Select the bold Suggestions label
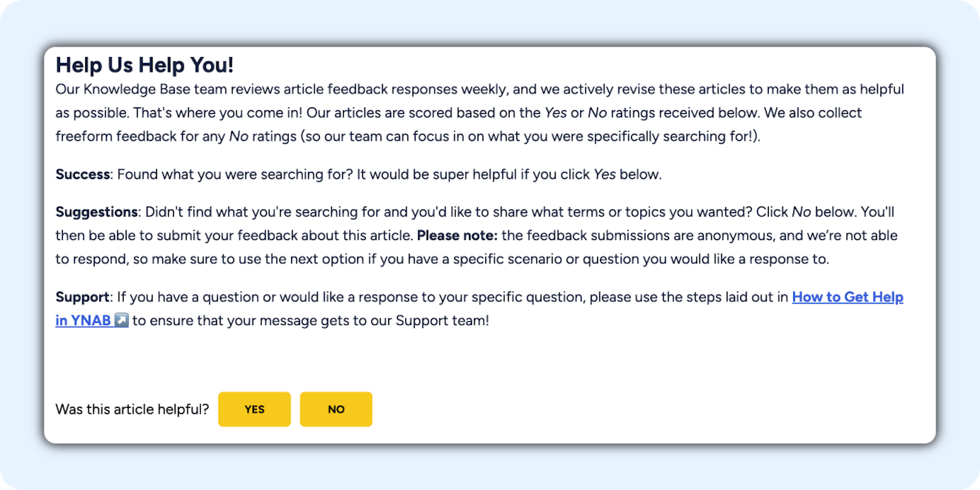 pyautogui.click(x=96, y=212)
